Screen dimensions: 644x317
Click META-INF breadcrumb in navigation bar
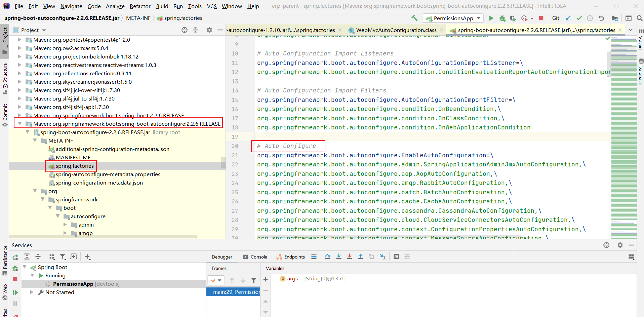138,18
